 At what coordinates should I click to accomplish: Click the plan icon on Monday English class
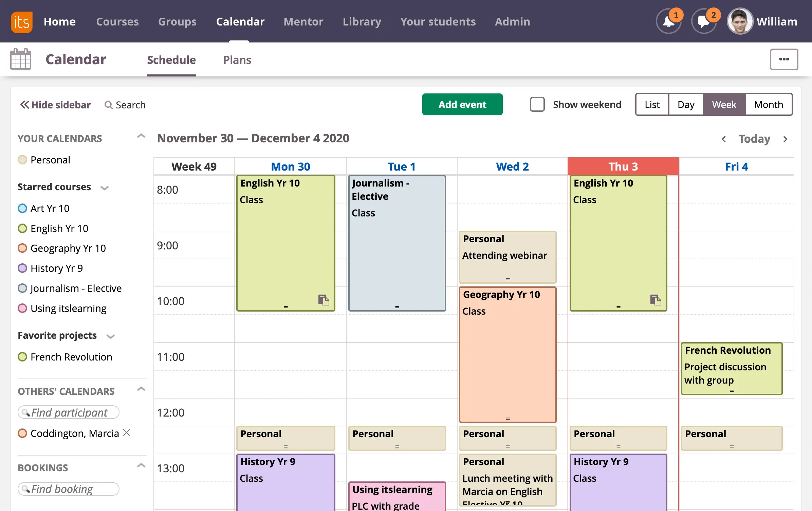[x=324, y=300]
